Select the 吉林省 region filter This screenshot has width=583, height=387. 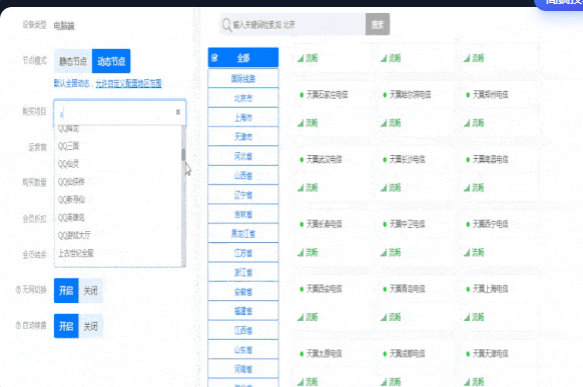[243, 214]
